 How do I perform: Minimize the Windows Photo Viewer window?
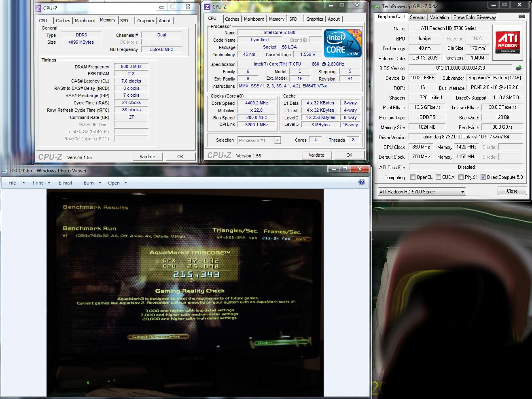(333, 169)
